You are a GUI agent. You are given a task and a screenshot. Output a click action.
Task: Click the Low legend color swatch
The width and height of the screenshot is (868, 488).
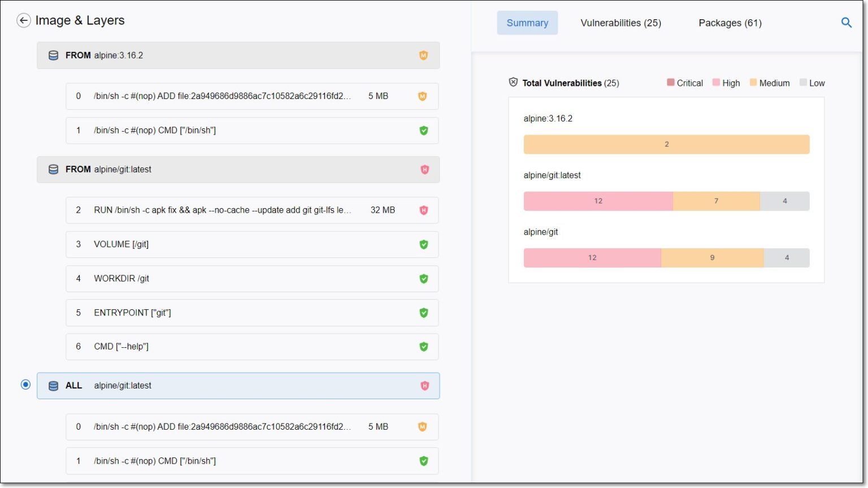click(x=804, y=82)
